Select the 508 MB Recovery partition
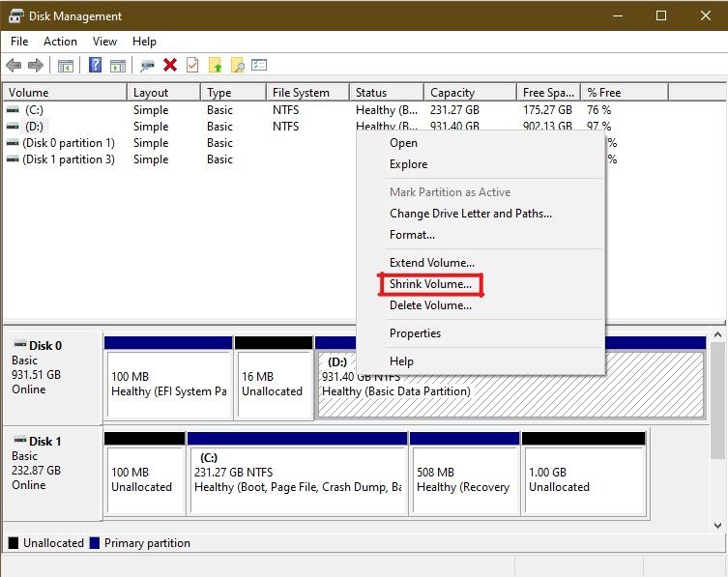The height and width of the screenshot is (577, 728). (465, 474)
